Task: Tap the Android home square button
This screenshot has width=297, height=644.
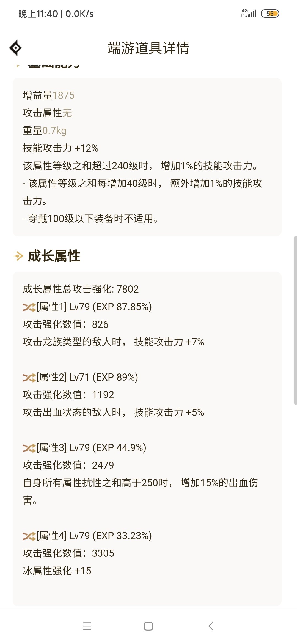Action: [x=148, y=626]
